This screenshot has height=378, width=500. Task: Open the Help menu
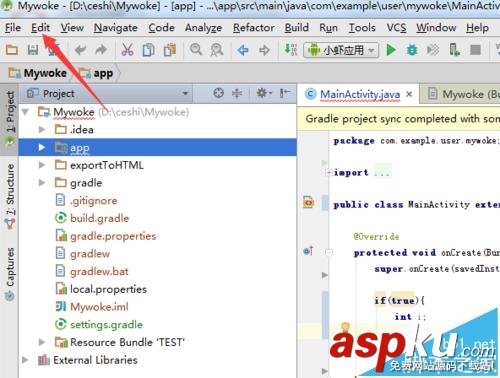[x=477, y=28]
